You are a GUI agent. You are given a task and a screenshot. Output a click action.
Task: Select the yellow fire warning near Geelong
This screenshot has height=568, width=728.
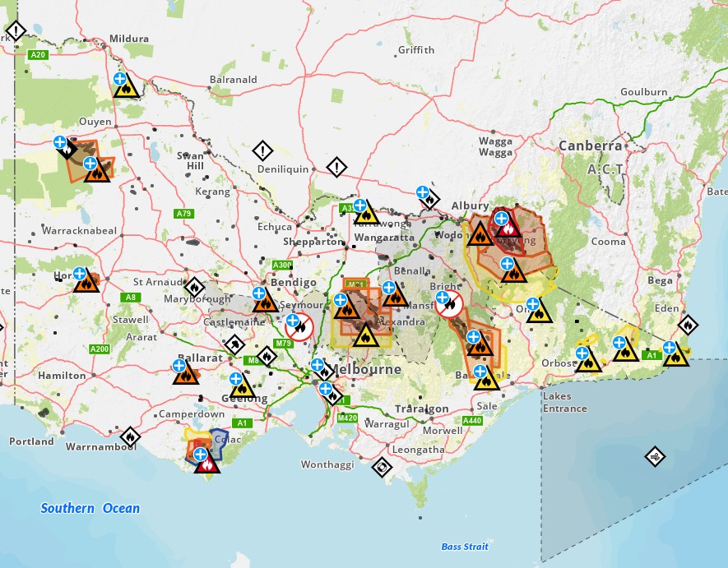coord(243,387)
